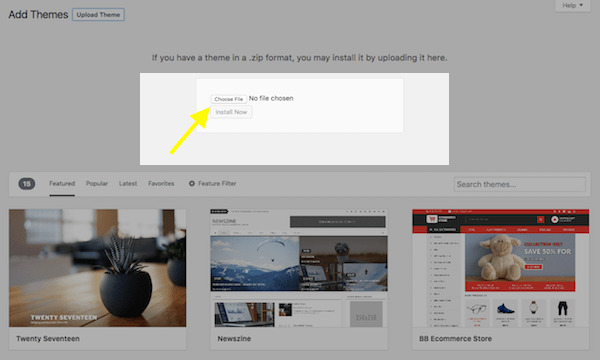
Task: Click the 15 themes count badge
Action: point(26,184)
